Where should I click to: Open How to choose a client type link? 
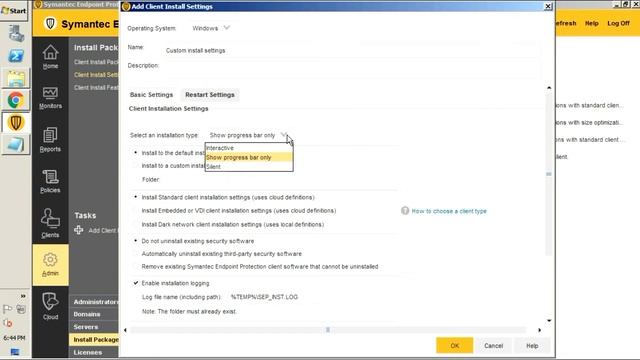pyautogui.click(x=449, y=211)
